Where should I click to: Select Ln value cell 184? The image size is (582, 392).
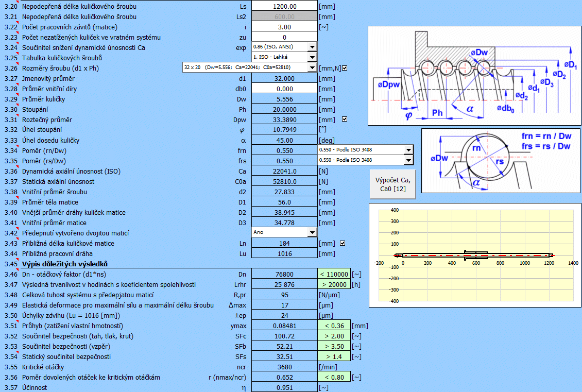pyautogui.click(x=285, y=244)
